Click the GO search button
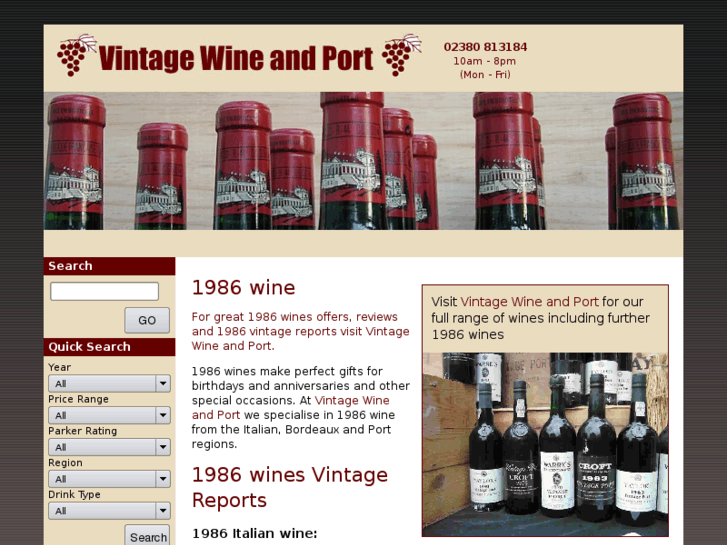 (147, 320)
